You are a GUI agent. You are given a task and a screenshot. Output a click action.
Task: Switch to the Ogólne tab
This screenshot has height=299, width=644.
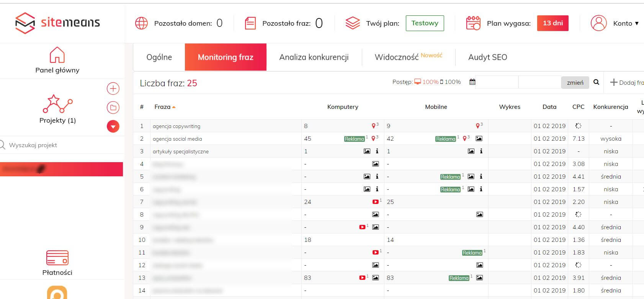coord(159,57)
